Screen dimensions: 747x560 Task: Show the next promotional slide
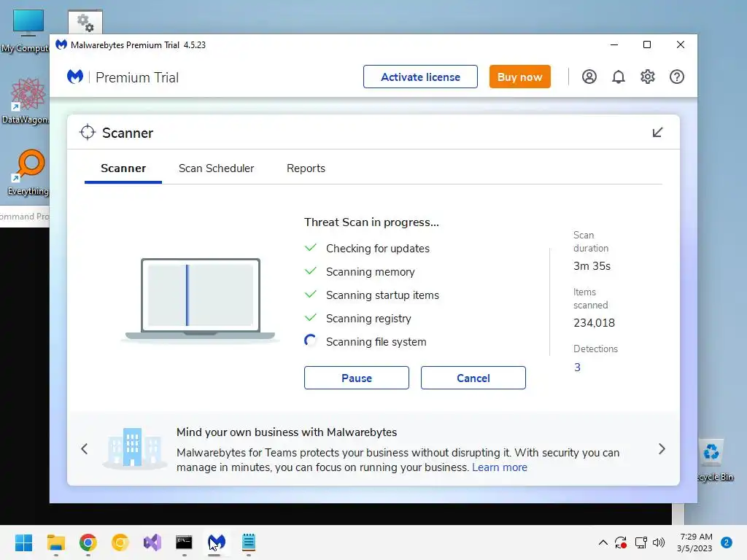click(662, 449)
